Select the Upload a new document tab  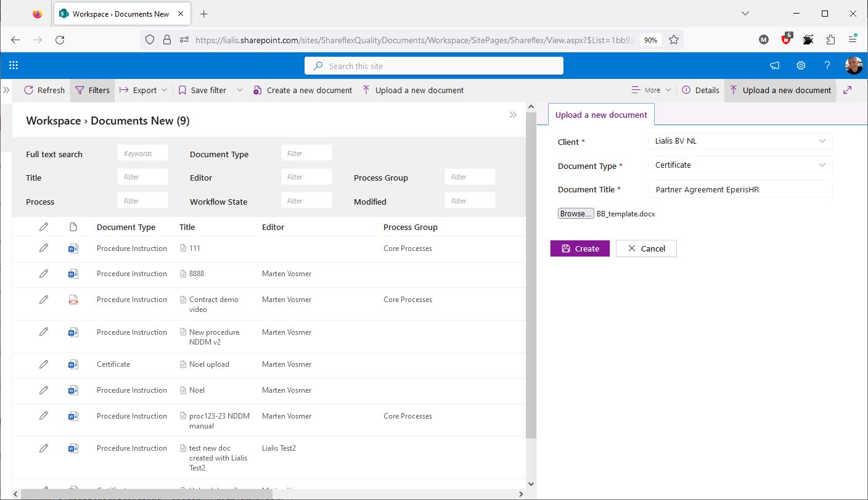600,115
